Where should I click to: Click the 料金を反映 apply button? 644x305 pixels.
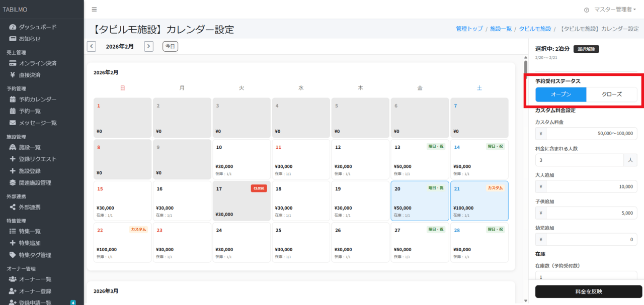pyautogui.click(x=588, y=292)
